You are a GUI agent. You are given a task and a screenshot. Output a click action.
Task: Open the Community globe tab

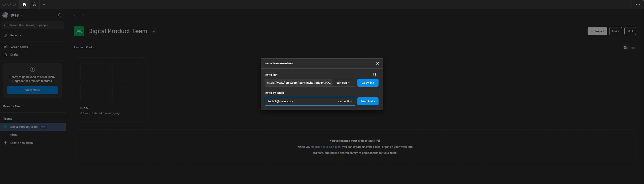click(x=35, y=4)
